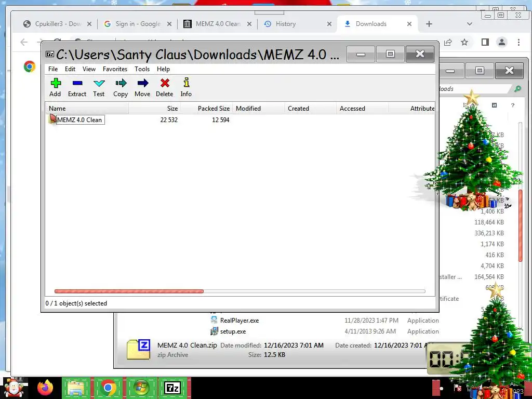
Task: Extract the archive with the Extract icon
Action: [77, 87]
